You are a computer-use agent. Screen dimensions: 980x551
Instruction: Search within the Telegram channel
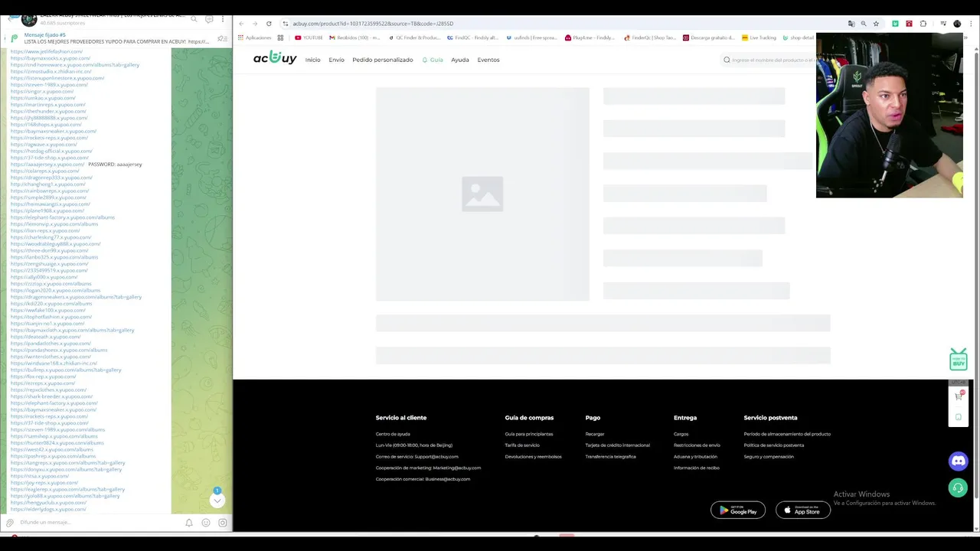(194, 18)
